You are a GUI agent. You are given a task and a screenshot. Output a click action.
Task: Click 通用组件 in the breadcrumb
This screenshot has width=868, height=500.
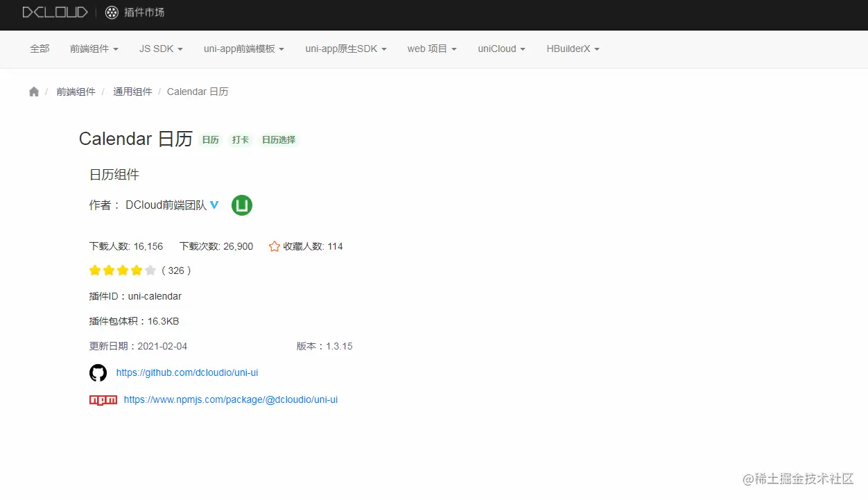(x=132, y=92)
